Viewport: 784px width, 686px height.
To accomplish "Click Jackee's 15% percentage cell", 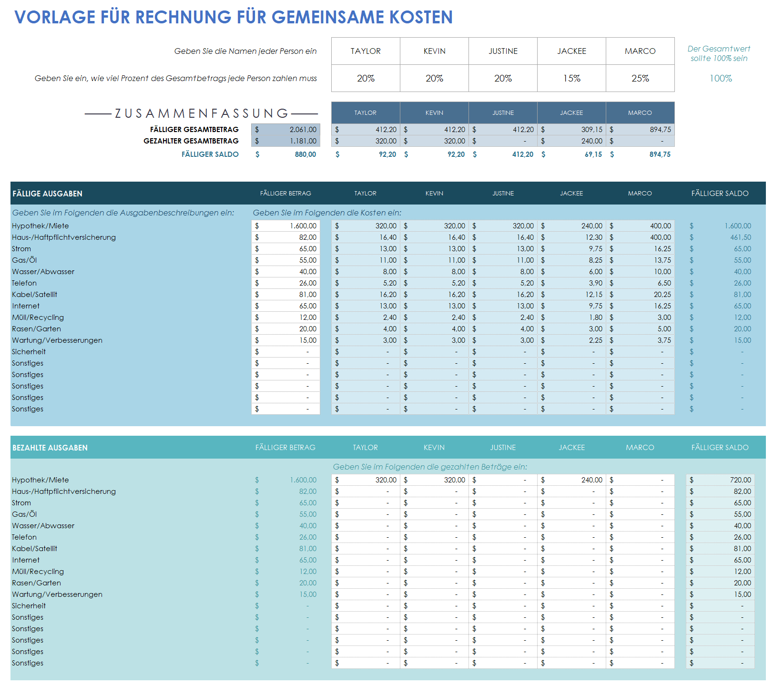I will [x=571, y=78].
